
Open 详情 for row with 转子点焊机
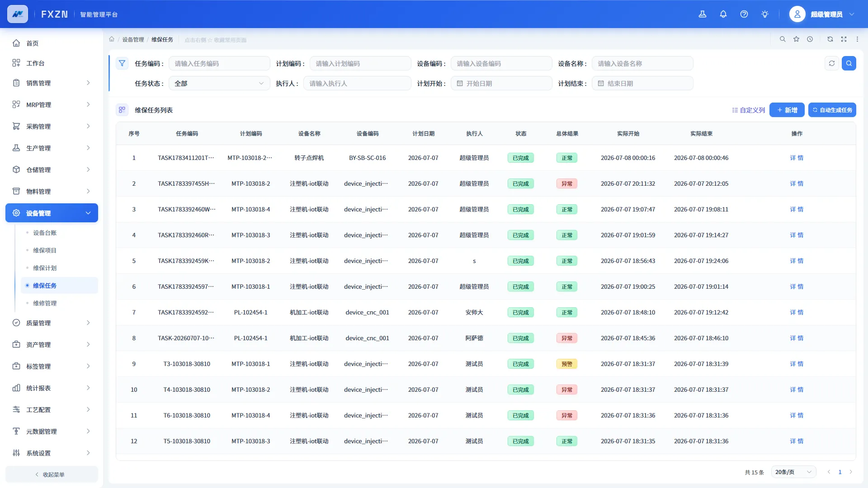pos(797,158)
